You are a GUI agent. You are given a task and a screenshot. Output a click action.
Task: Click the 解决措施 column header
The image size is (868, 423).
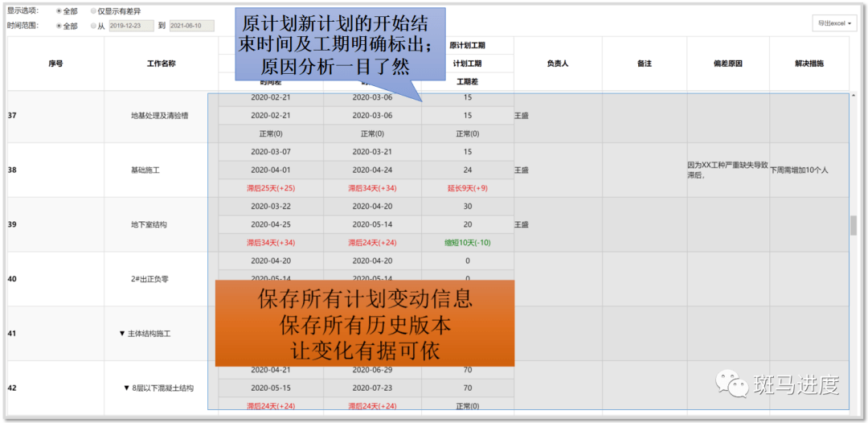(x=809, y=64)
